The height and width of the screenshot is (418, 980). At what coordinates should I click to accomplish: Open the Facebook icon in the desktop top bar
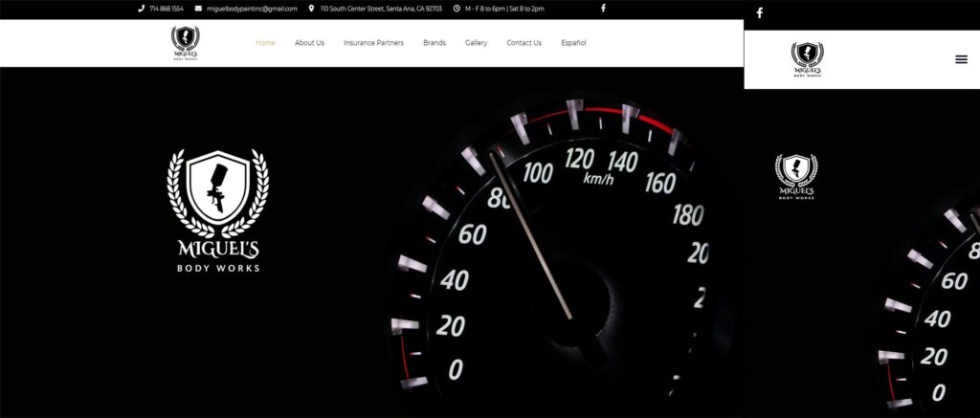pos(603,8)
